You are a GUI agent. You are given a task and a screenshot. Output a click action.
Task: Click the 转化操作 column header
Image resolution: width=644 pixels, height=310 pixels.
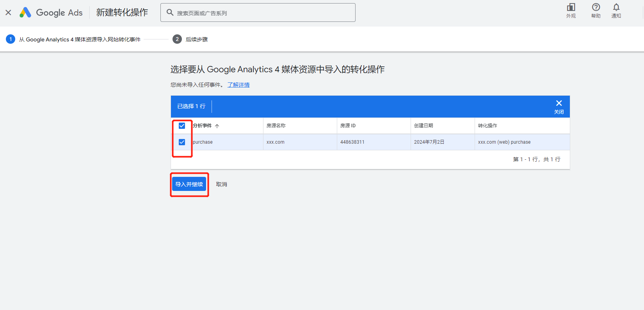[x=487, y=126]
